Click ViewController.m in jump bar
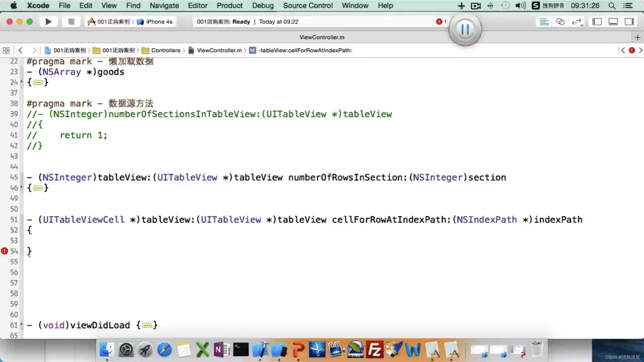Screen dimensions: 644x362 pos(219,50)
